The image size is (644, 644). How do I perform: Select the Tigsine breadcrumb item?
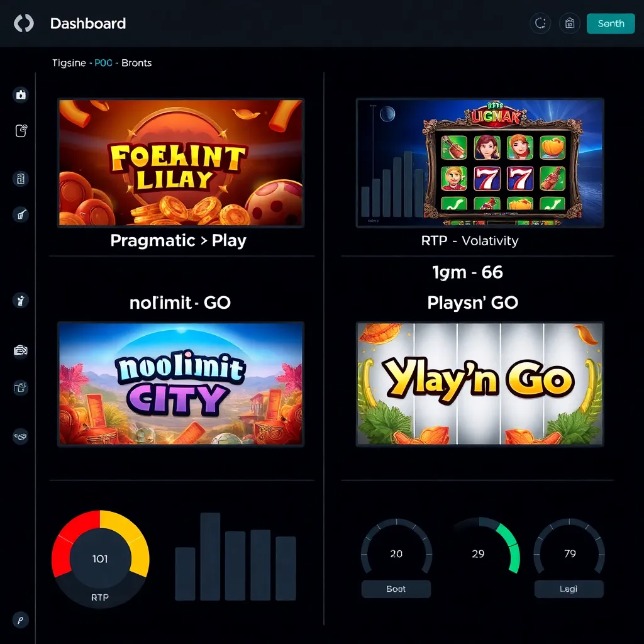(x=69, y=63)
